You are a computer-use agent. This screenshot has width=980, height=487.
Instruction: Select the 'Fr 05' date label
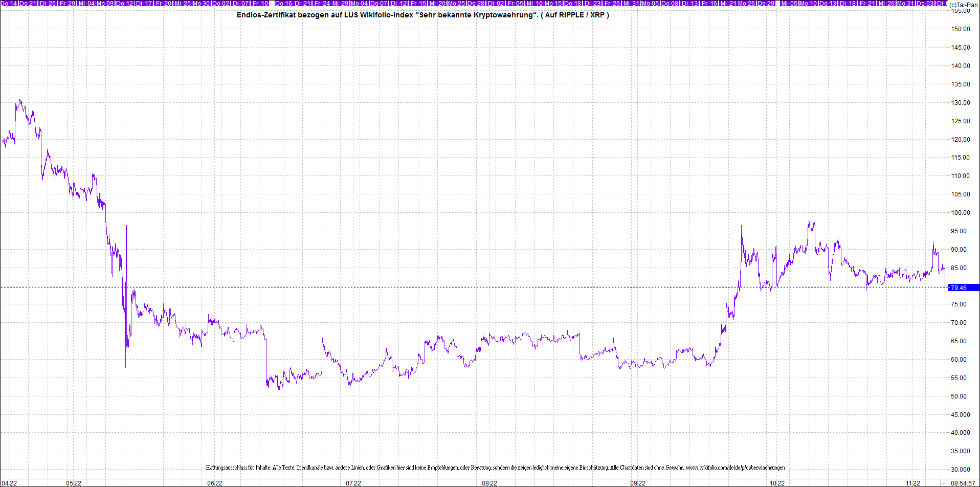click(515, 3)
